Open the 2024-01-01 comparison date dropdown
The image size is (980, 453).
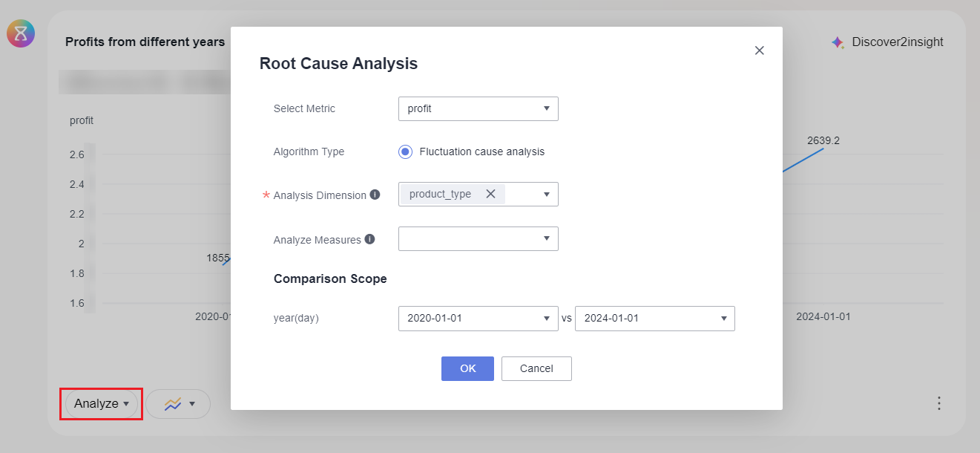654,318
